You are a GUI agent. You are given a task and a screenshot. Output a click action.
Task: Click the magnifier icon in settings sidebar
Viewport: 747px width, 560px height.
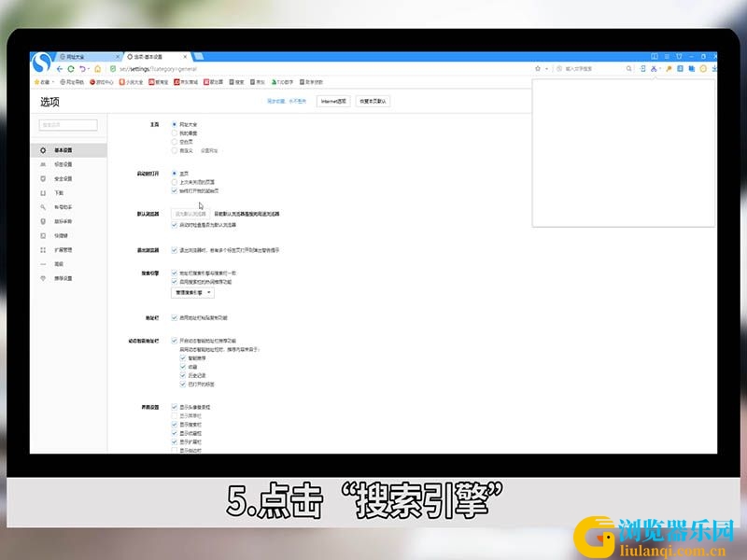pyautogui.click(x=43, y=207)
